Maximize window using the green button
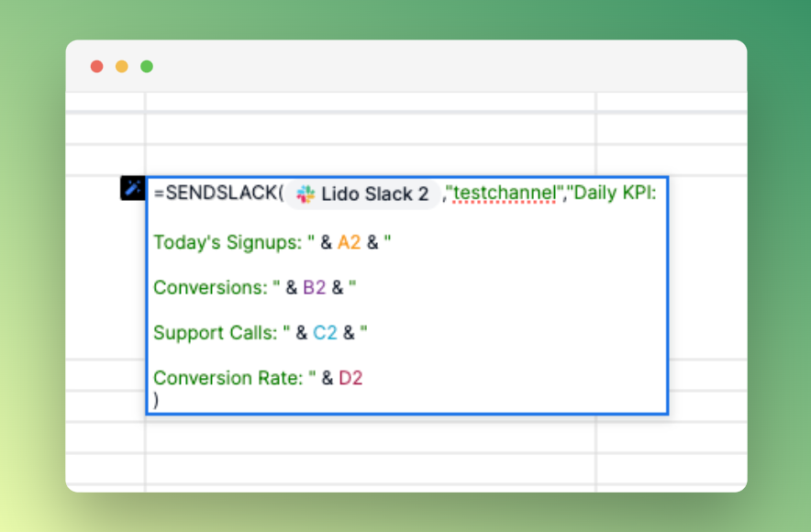This screenshot has width=811, height=532. pos(147,66)
